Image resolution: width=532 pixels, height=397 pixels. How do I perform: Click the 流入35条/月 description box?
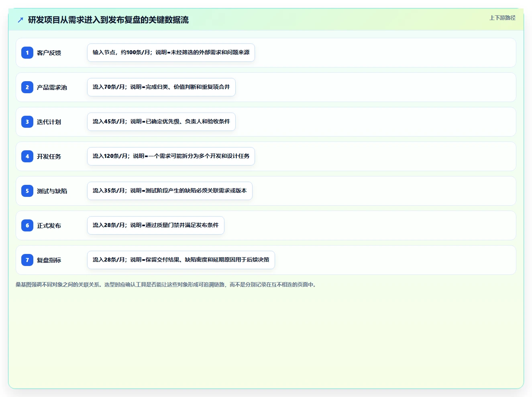tap(170, 191)
